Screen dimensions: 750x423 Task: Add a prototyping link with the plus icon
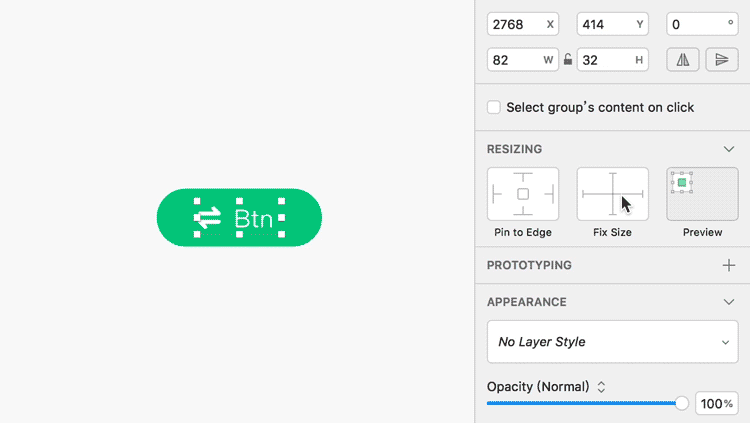[729, 265]
